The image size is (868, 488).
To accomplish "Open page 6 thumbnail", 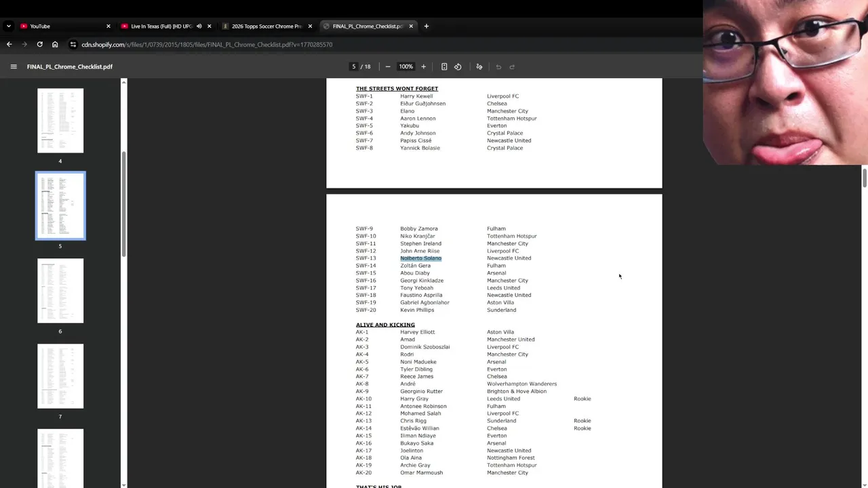I will pyautogui.click(x=60, y=291).
